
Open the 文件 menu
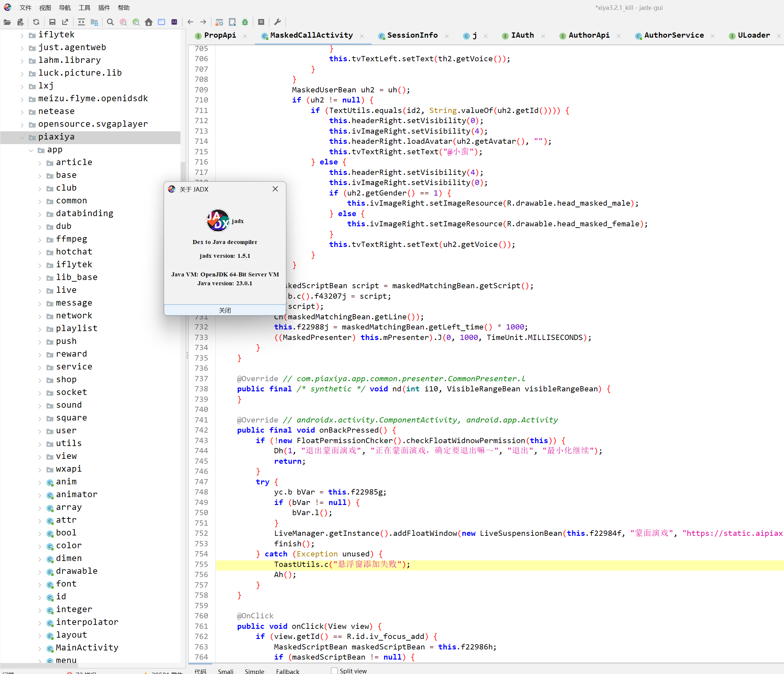point(25,8)
